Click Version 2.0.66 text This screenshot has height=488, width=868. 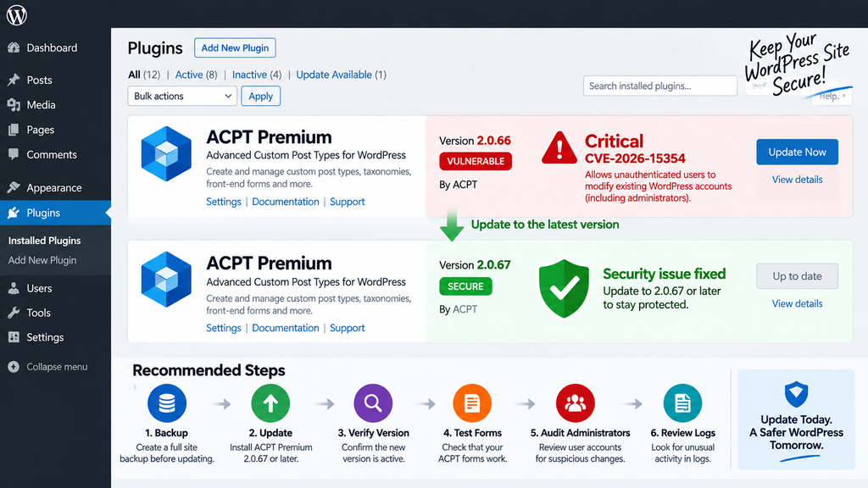(475, 141)
